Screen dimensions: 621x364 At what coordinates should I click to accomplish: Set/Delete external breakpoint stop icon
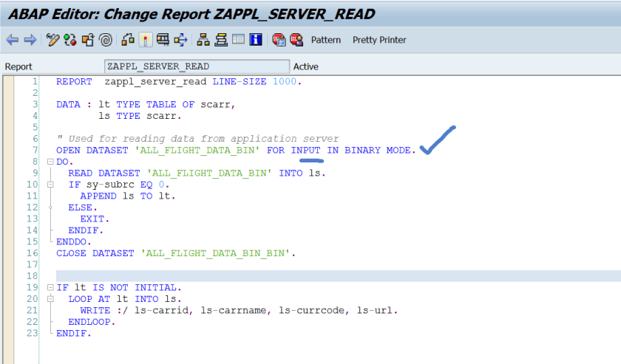[296, 40]
